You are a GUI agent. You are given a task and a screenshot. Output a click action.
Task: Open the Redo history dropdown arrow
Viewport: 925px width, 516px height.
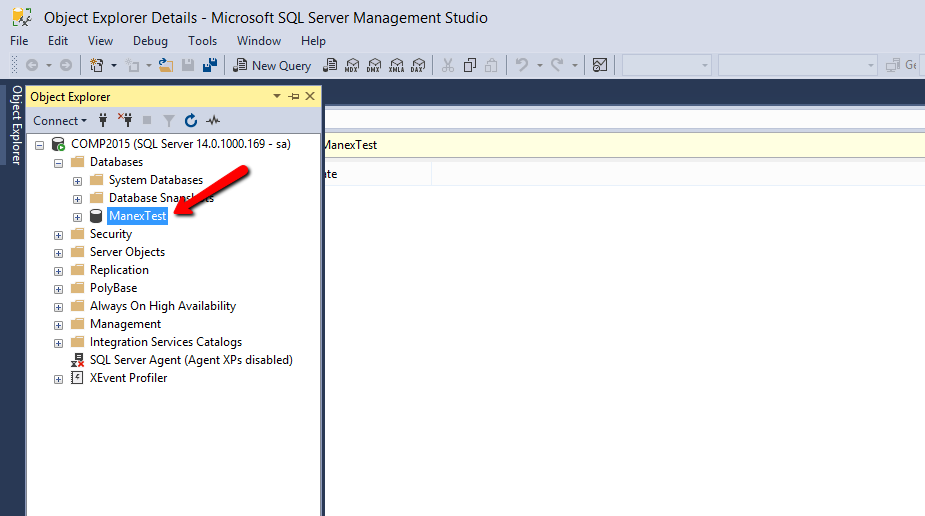575,65
